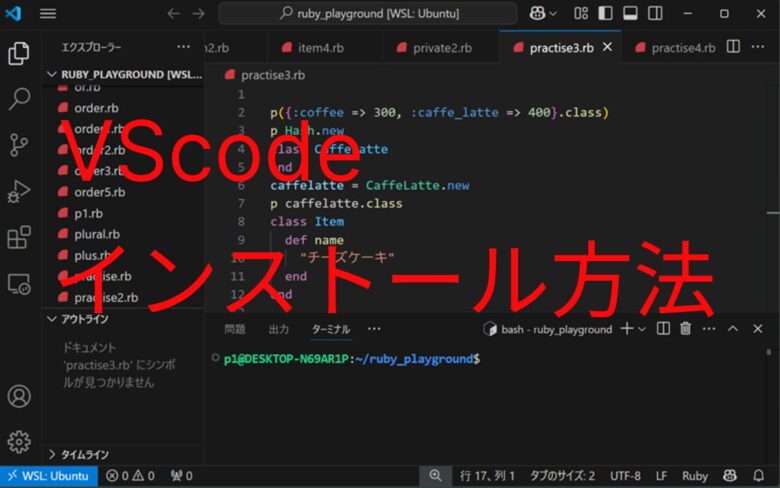Image resolution: width=780 pixels, height=488 pixels.
Task: Open Source Control view
Action: [19, 145]
